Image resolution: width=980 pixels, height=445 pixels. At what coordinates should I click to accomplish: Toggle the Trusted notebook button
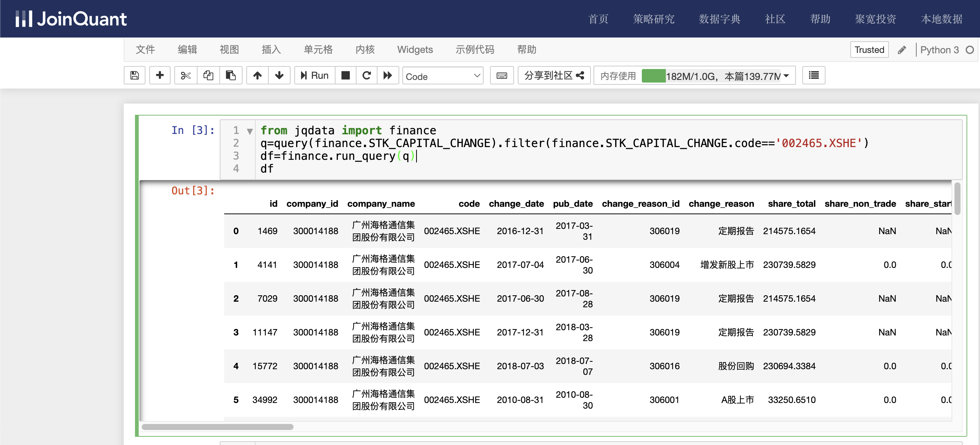point(869,50)
